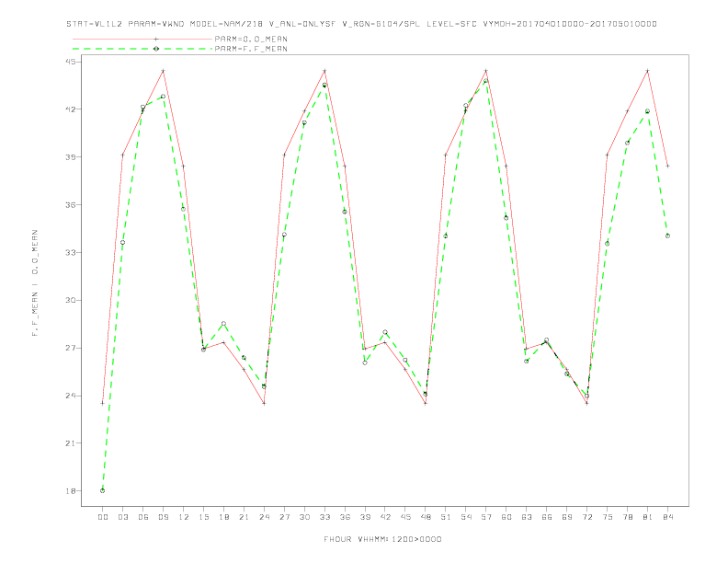Screen dimensions: 728x563
Task: Click x-axis forecast hour label 63
Action: click(x=527, y=517)
